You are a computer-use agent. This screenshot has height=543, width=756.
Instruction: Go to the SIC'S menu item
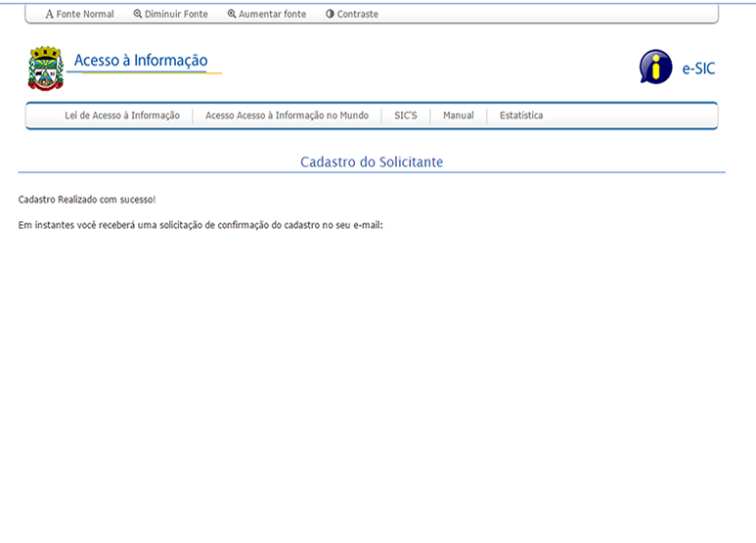tap(406, 115)
